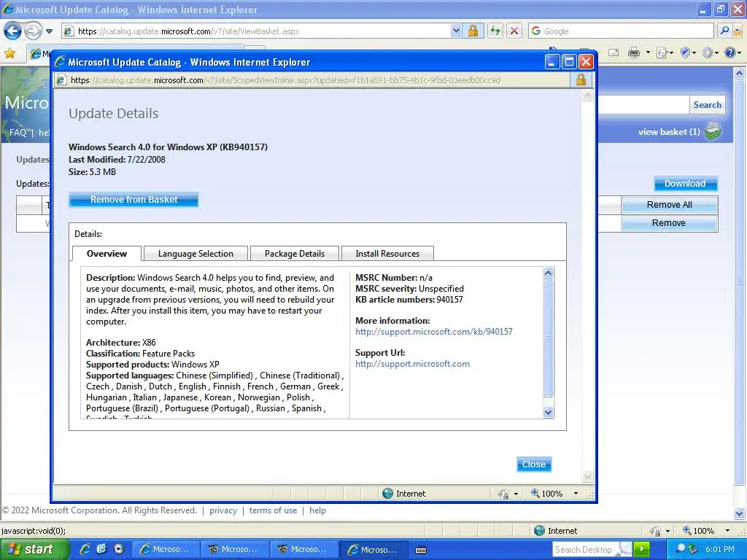Click the Favorites star icon
This screenshot has height=560, width=747.
click(9, 52)
